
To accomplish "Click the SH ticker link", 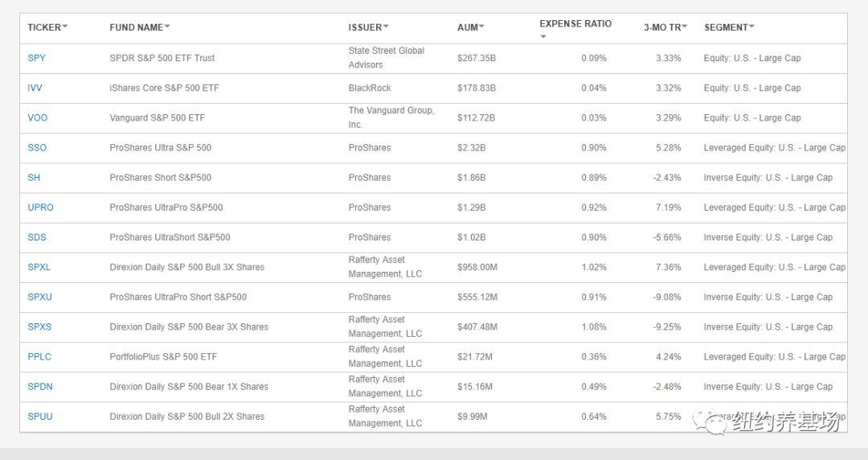I will coord(34,178).
